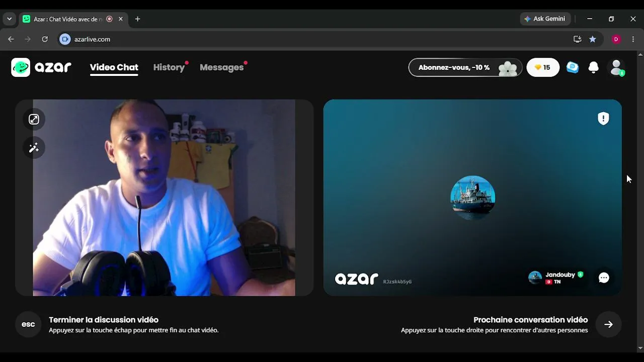Open the magic wand effects tool
This screenshot has height=362, width=644.
tap(34, 147)
